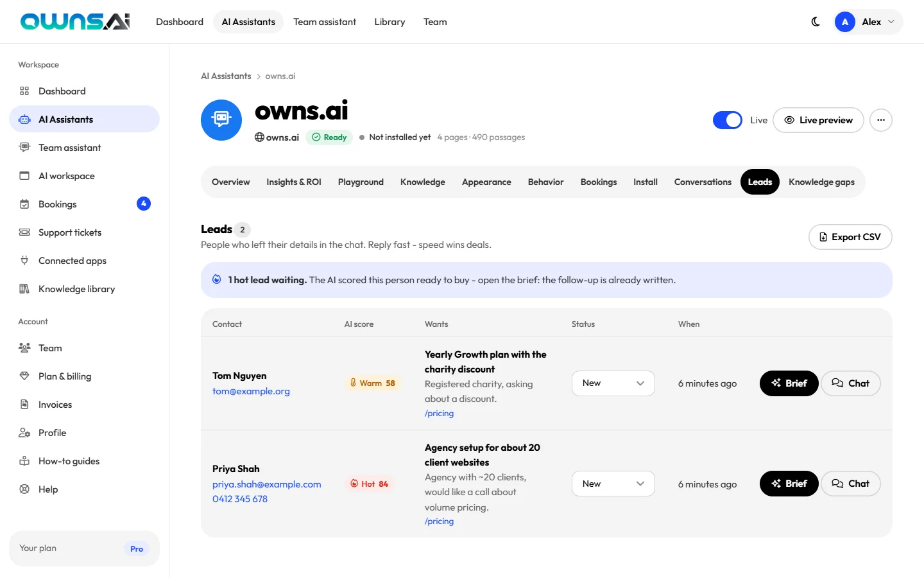Screen dimensions: 924x578
Task: Switch to the Bookings tab
Action: coord(599,182)
